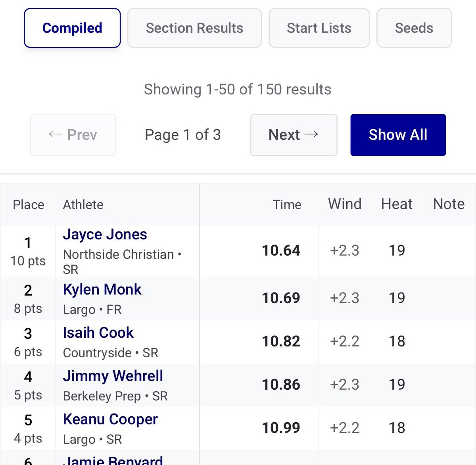Click heat number in Kylen Monk row
Viewport: 476px width, 465px height.
point(397,298)
